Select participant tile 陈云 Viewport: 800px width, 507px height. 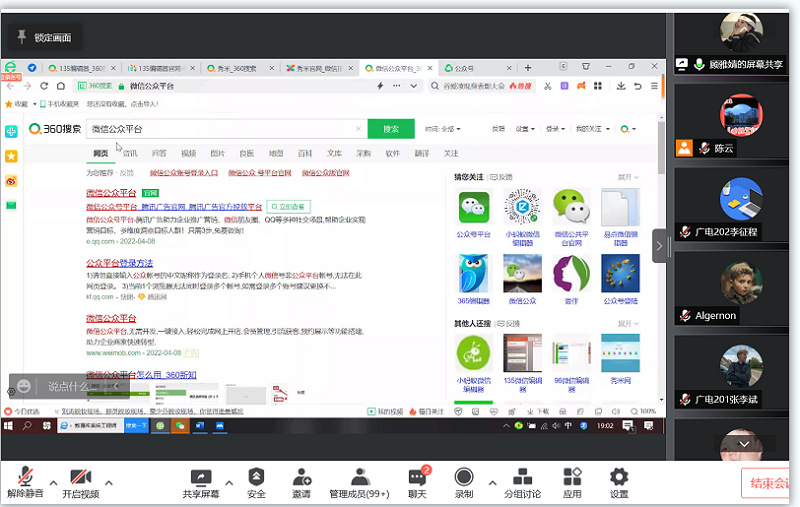click(x=731, y=121)
